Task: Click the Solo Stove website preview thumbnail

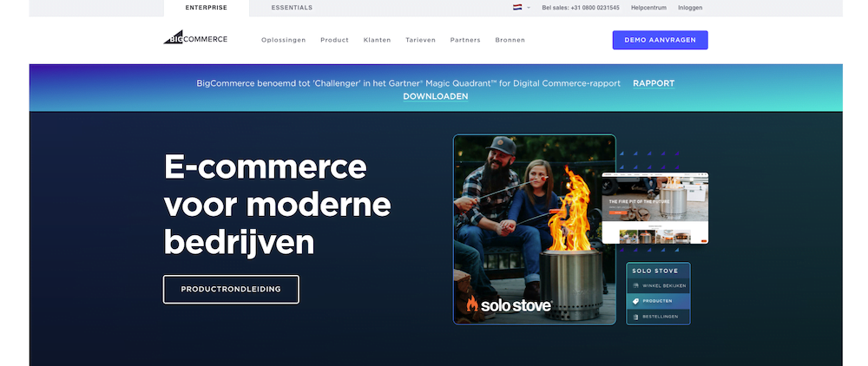Action: [654, 208]
